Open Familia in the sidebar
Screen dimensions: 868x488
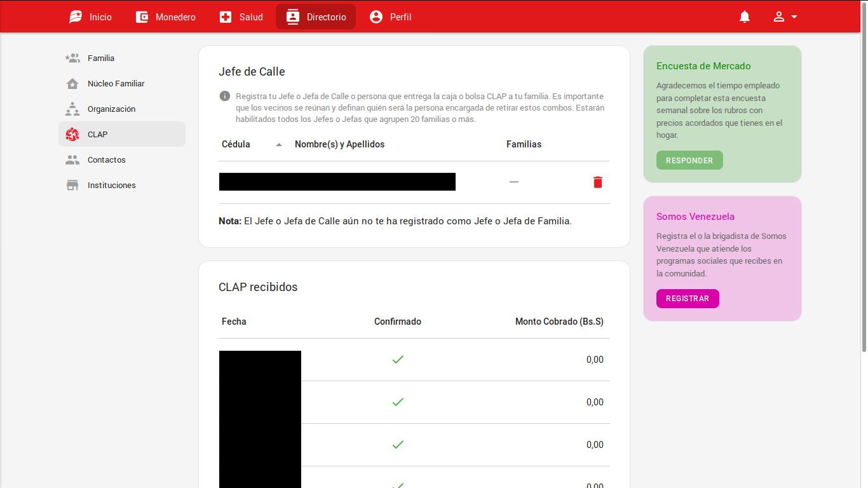click(101, 58)
